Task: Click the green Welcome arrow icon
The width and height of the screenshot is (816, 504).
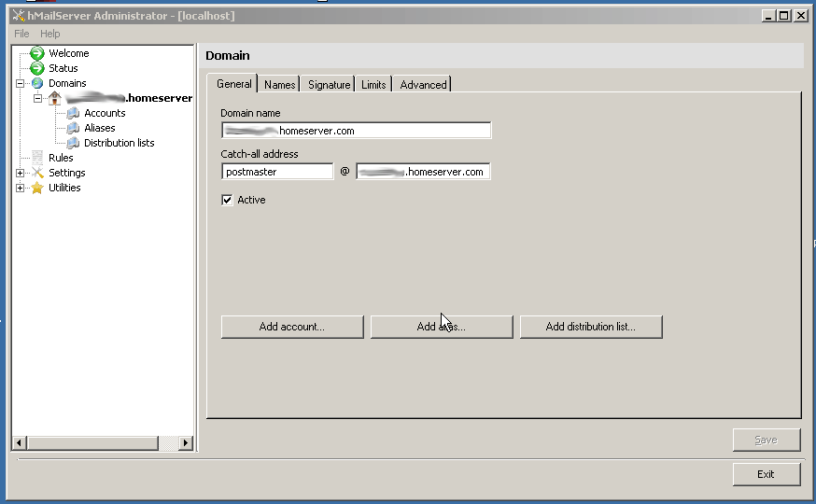Action: click(x=37, y=53)
